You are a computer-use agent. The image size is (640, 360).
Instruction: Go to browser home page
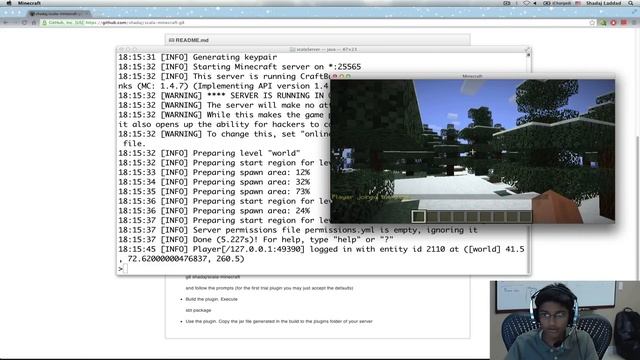[x=34, y=22]
